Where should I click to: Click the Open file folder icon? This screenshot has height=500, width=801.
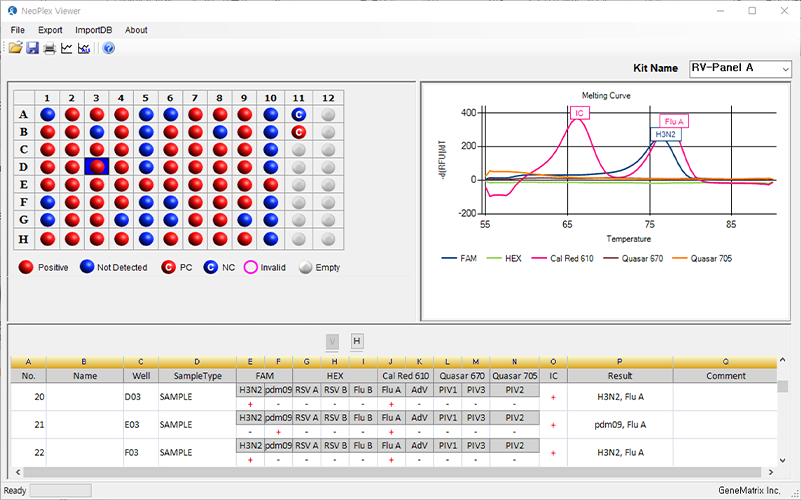pyautogui.click(x=15, y=48)
